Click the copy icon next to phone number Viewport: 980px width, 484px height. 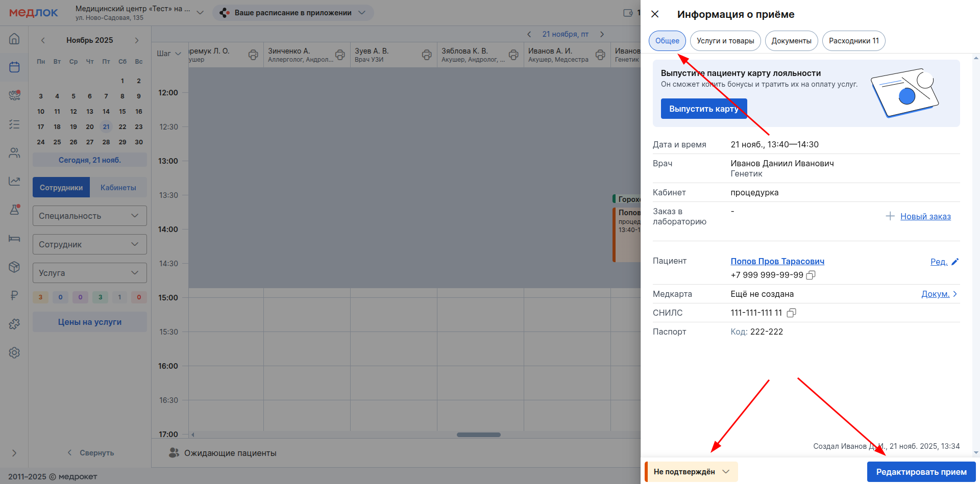coord(811,275)
